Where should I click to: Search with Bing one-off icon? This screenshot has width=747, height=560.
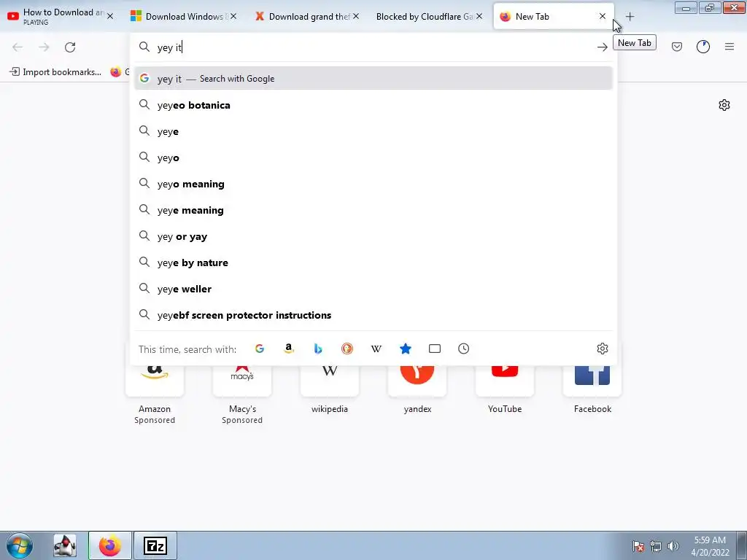(x=318, y=349)
